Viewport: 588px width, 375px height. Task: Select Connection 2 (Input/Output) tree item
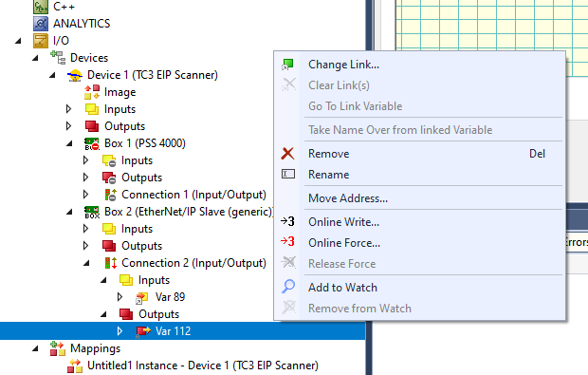(193, 263)
